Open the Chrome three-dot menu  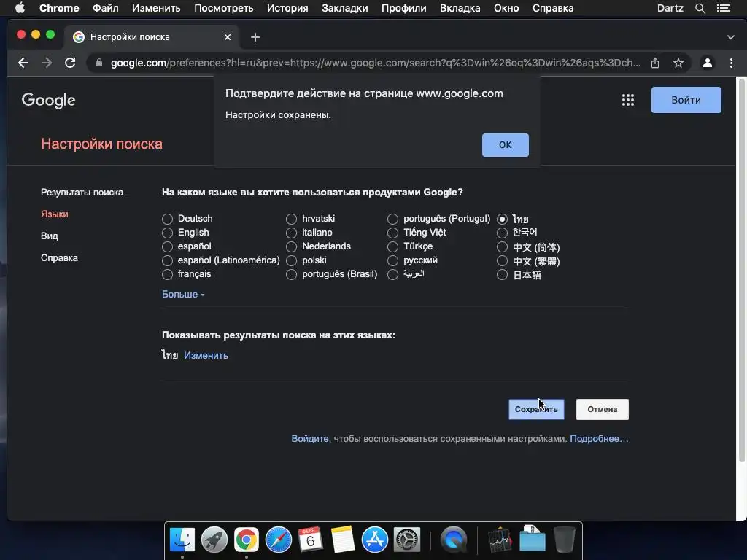[x=731, y=63]
